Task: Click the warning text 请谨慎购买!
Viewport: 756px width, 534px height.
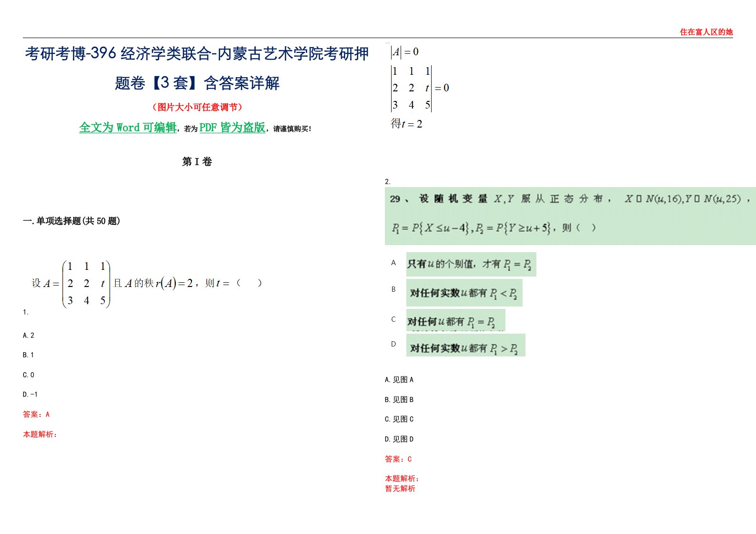Action: (292, 129)
